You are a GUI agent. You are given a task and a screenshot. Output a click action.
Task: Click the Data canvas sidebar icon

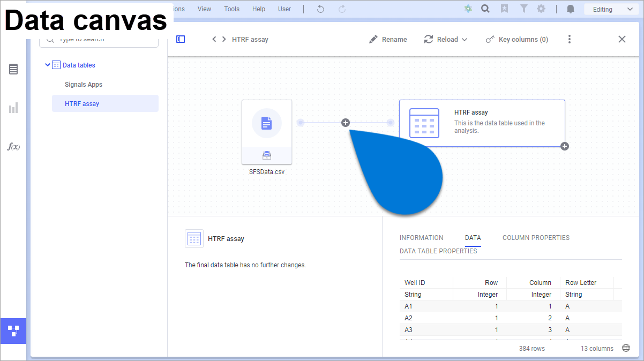13,330
